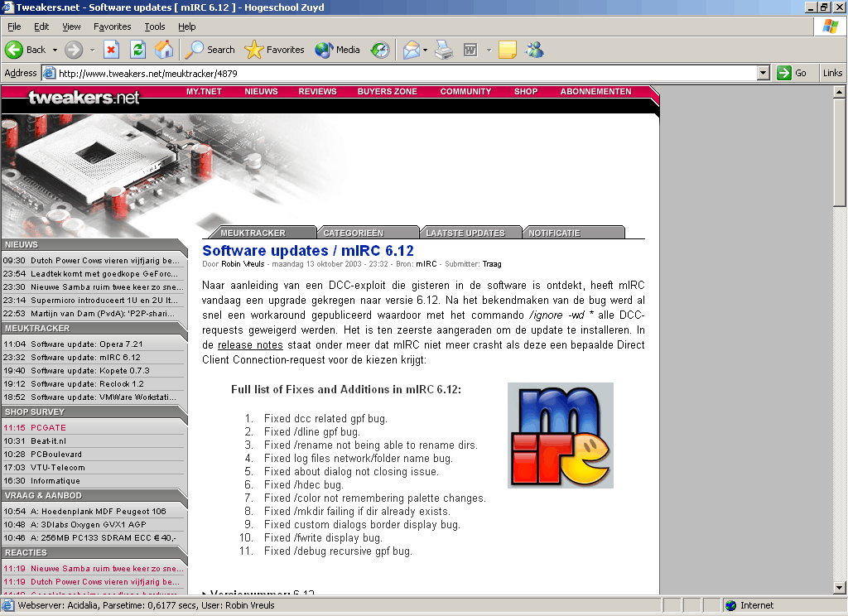Open the Media toolbar button
The width and height of the screenshot is (848, 616).
pos(338,50)
